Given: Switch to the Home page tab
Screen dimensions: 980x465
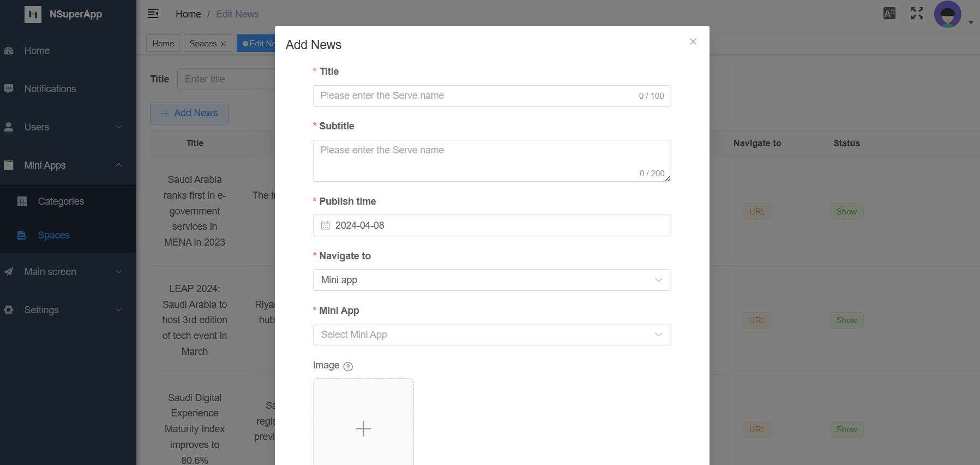Looking at the screenshot, I should (163, 44).
